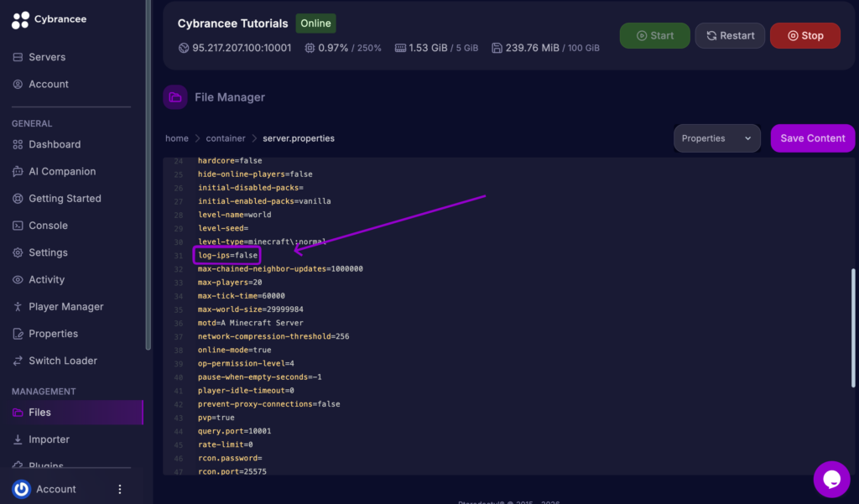859x504 pixels.
Task: Click the home breadcrumb link
Action: tap(177, 138)
